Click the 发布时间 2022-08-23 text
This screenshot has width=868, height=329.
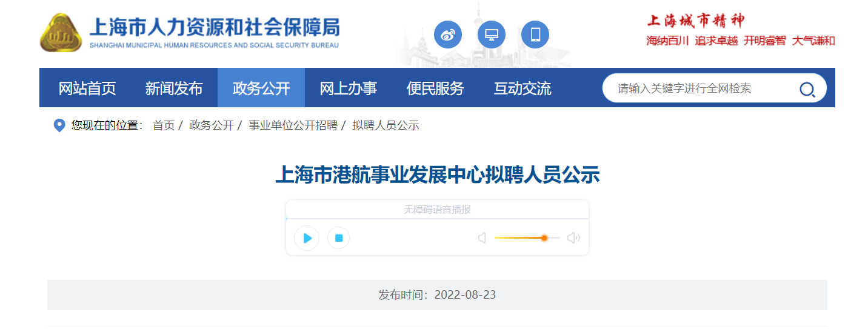[437, 295]
